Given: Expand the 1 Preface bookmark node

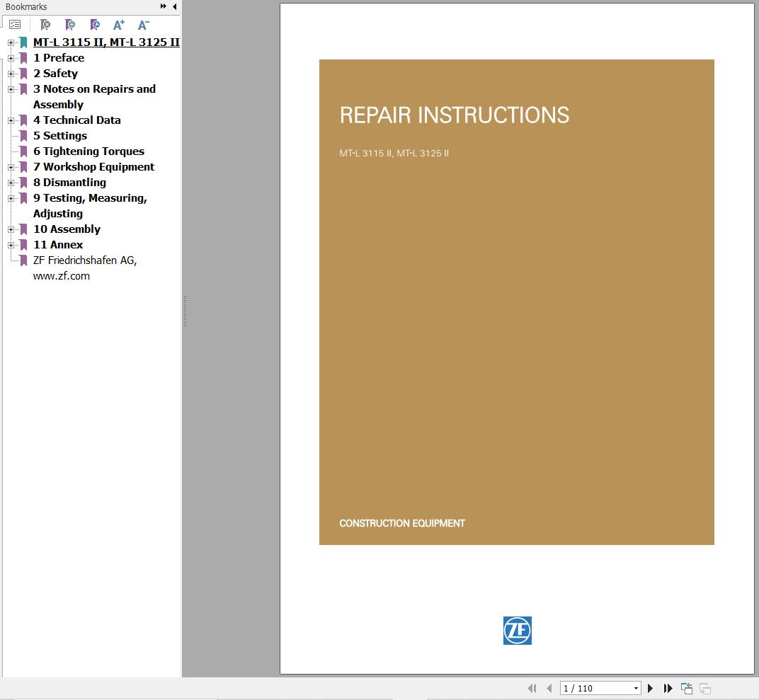Looking at the screenshot, I should pos(11,58).
